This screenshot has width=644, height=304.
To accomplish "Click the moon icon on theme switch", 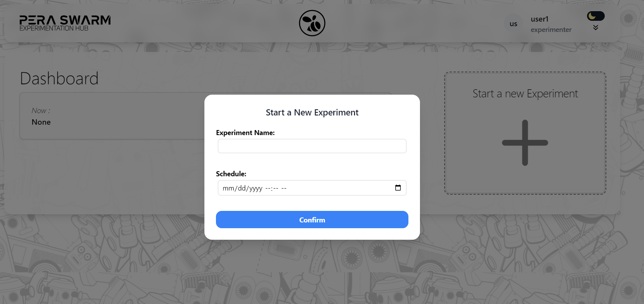I will tap(592, 16).
